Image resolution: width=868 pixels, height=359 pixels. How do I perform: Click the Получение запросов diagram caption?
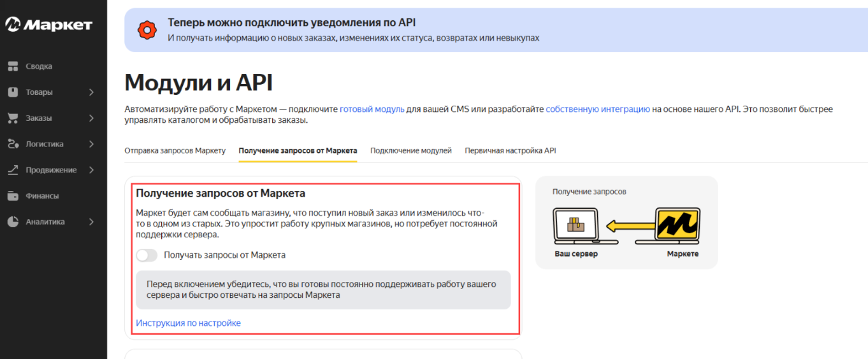[590, 192]
